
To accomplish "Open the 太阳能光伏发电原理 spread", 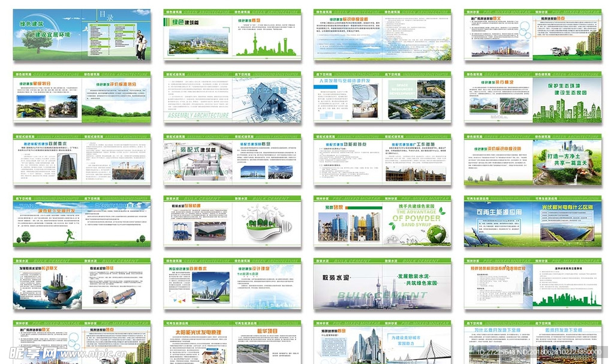I will pos(232,342).
